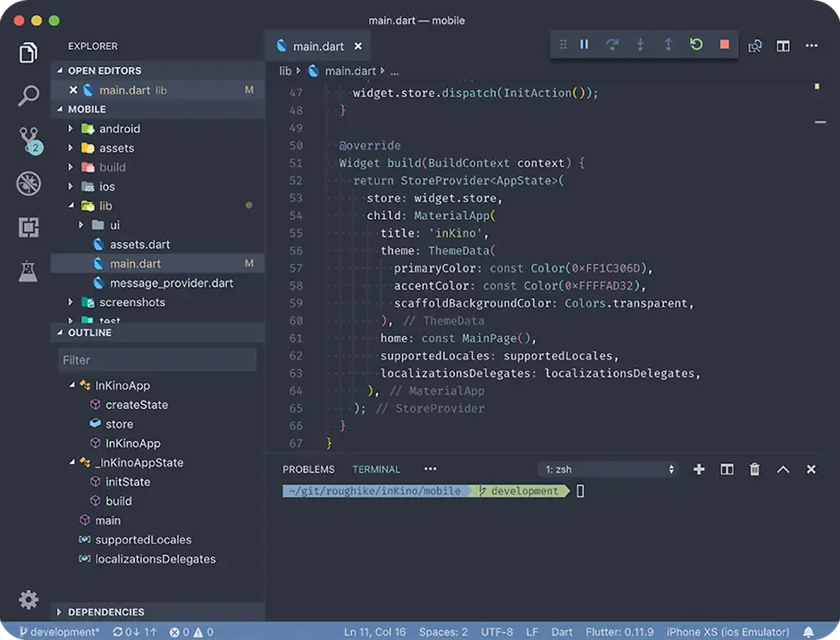Open the notifications bell in status bar
The height and width of the screenshot is (640, 840).
[809, 632]
